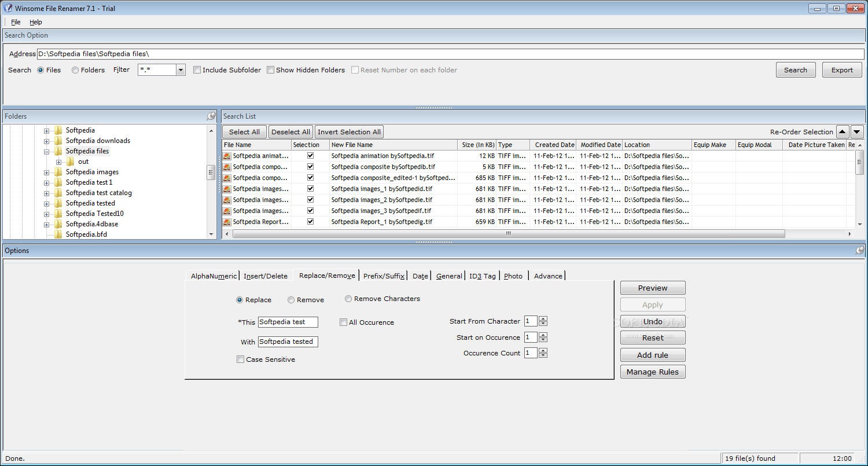
Task: Click TIFF icon for Softpedia Report... row
Action: 227,222
